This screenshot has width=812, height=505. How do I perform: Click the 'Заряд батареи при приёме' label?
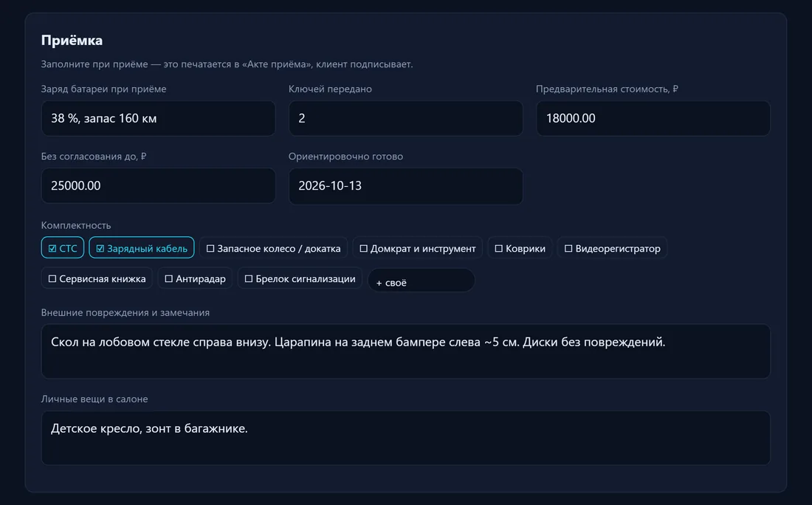pyautogui.click(x=103, y=89)
